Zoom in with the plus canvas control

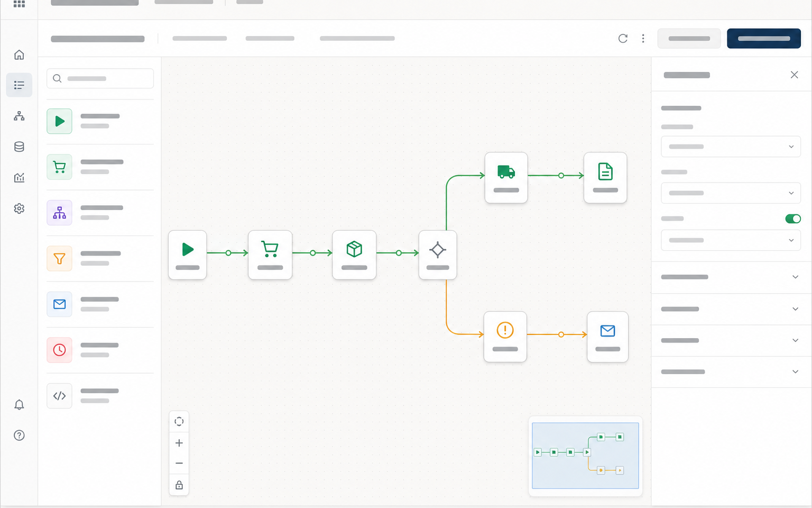point(179,443)
